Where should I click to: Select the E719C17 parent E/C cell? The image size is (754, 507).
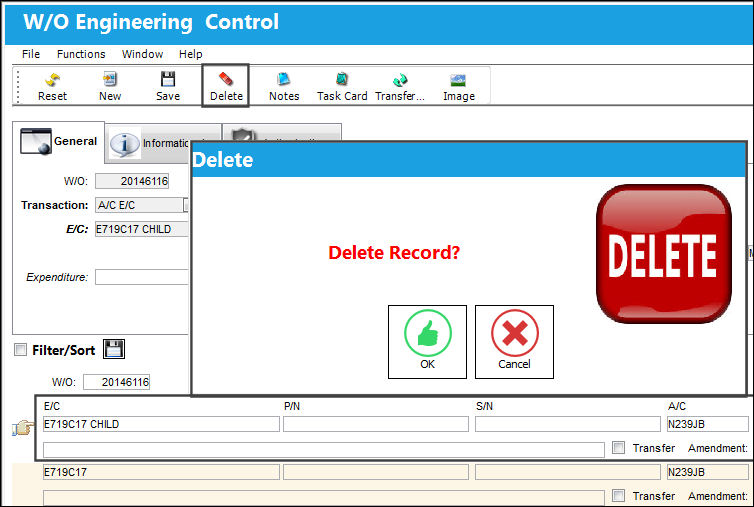click(161, 472)
